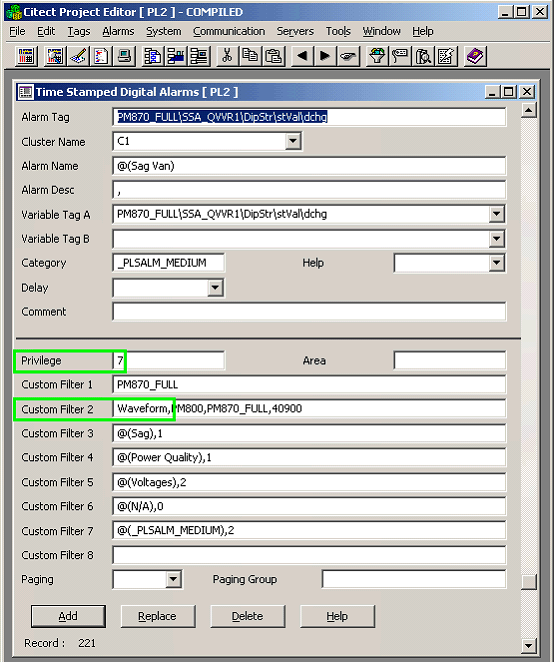The width and height of the screenshot is (554, 662).
Task: Click the blue device list toolbar icon
Action: (x=176, y=56)
